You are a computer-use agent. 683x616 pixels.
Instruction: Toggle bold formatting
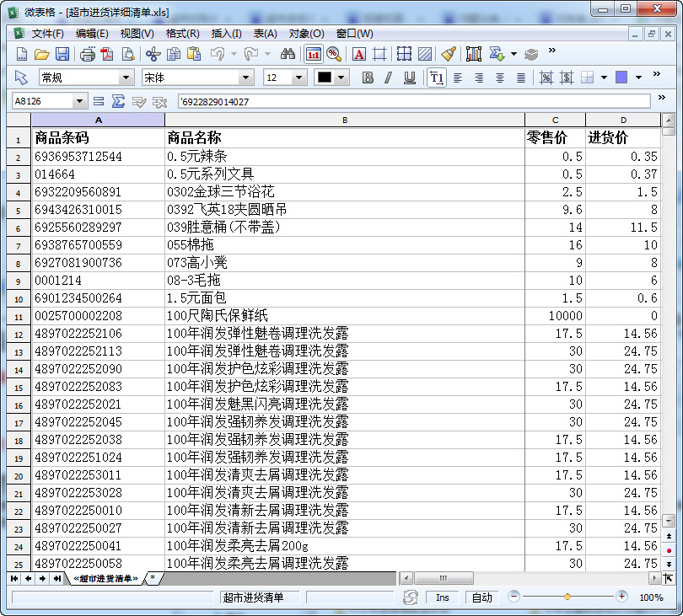368,78
